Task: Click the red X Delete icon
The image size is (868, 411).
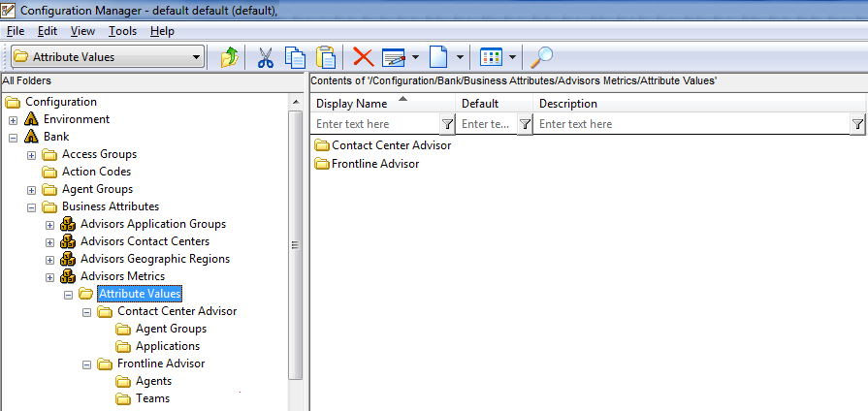Action: click(x=364, y=57)
